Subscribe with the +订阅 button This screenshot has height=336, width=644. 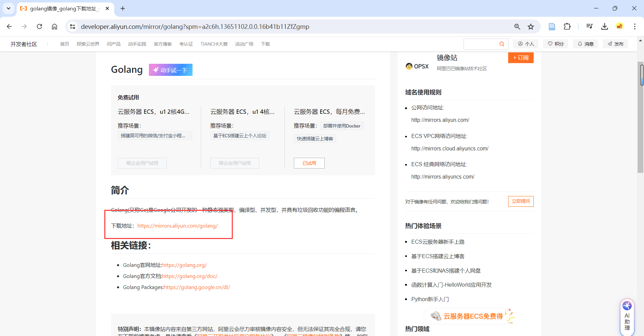click(x=521, y=57)
